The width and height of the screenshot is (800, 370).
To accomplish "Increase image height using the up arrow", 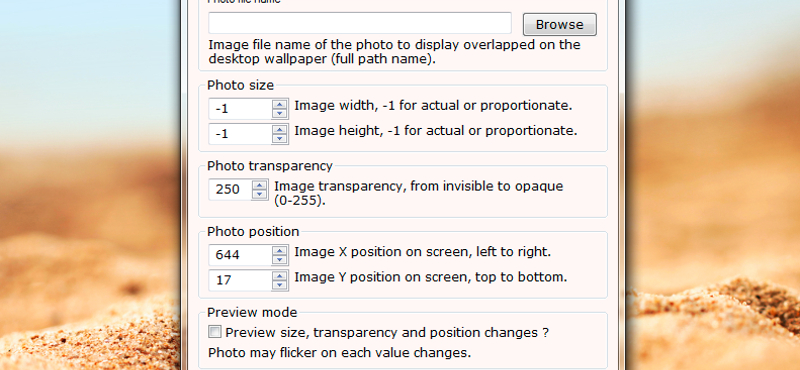I will (279, 130).
